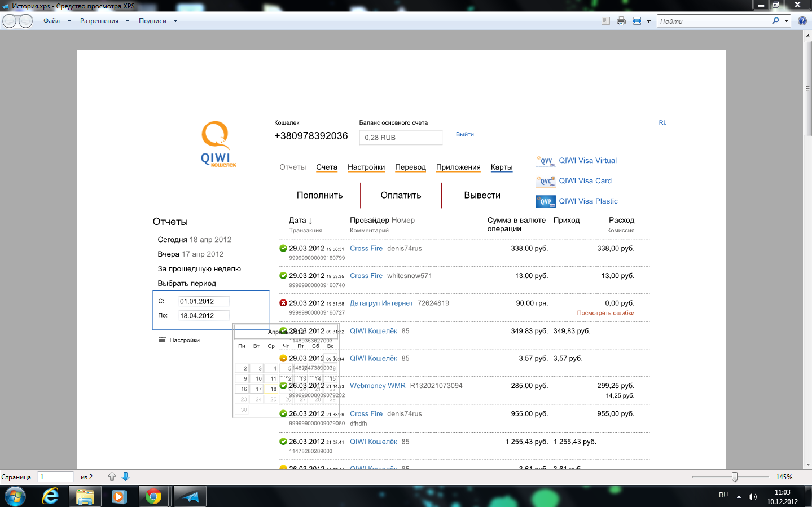The width and height of the screenshot is (812, 507).
Task: Click the settings list icon beside Настройки
Action: [x=163, y=340]
